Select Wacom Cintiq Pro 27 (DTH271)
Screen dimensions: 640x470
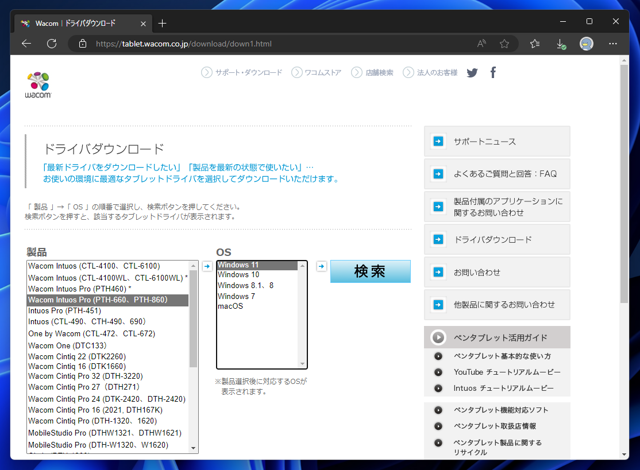[107, 387]
